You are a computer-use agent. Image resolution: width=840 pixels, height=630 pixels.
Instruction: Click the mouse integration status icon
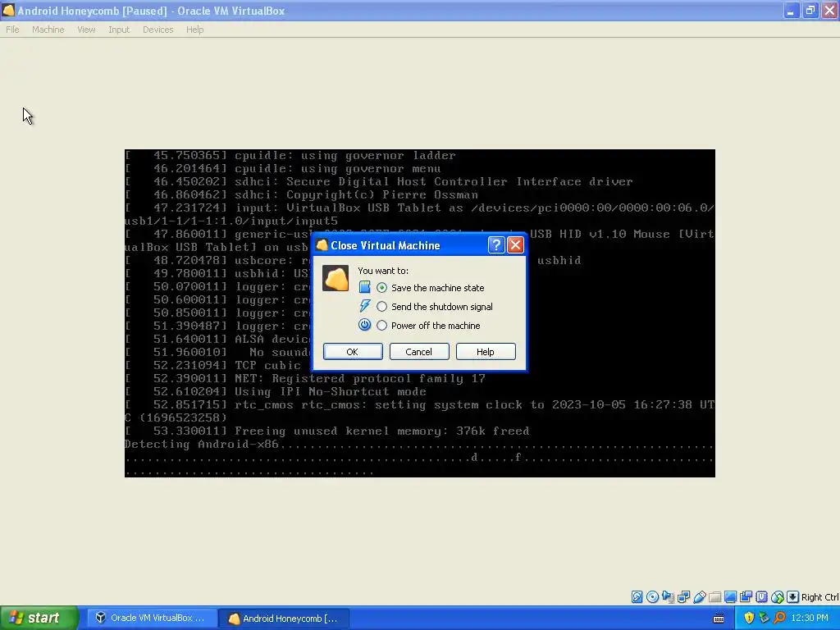click(x=778, y=597)
